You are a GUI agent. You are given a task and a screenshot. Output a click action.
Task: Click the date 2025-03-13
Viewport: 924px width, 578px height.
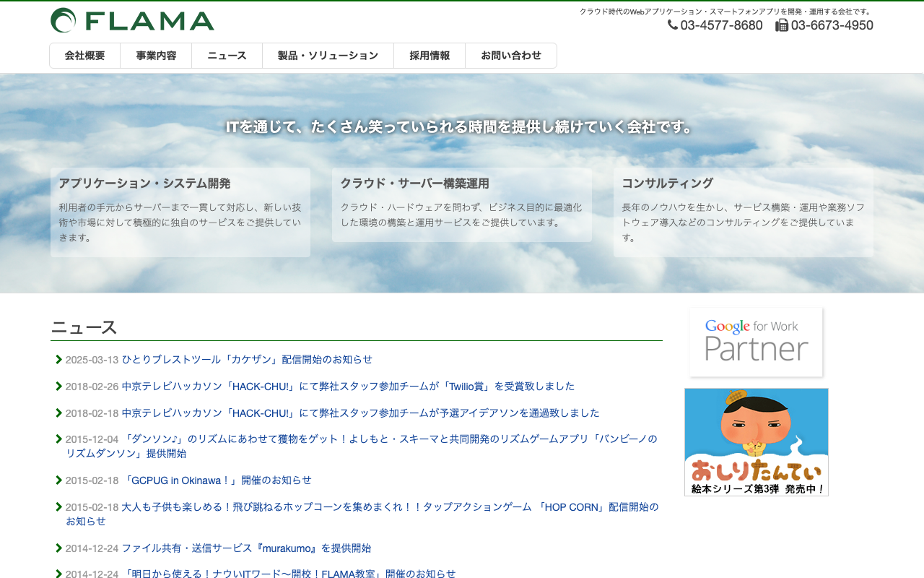pos(92,360)
